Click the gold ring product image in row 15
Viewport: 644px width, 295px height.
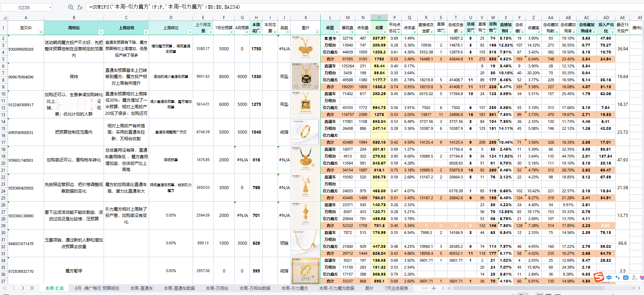[x=305, y=132]
